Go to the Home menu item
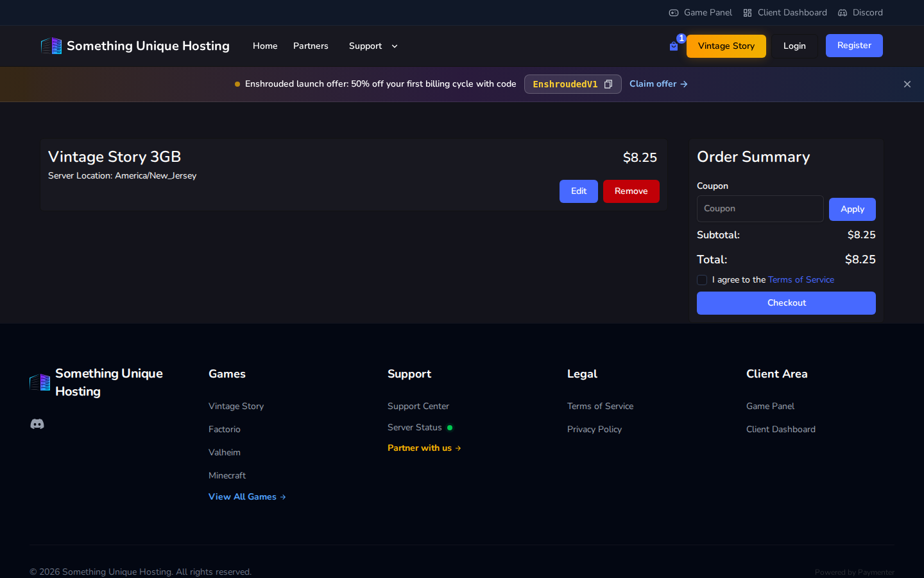924x578 pixels. 265,46
